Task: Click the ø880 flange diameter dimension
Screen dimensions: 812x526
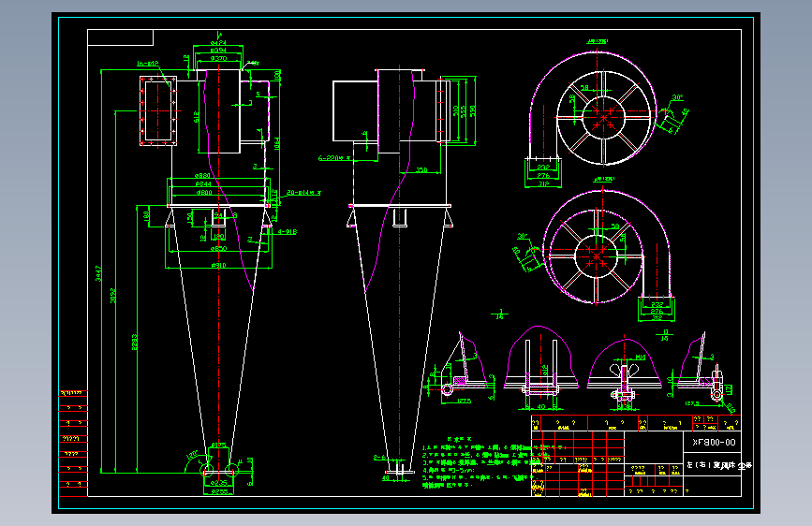Action: point(202,176)
